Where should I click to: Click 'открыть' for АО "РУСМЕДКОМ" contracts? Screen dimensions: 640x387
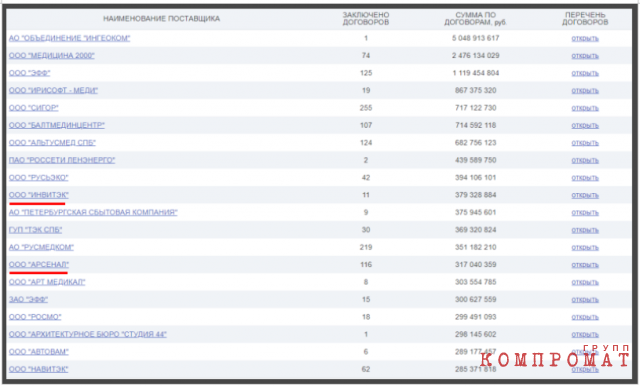tap(585, 247)
